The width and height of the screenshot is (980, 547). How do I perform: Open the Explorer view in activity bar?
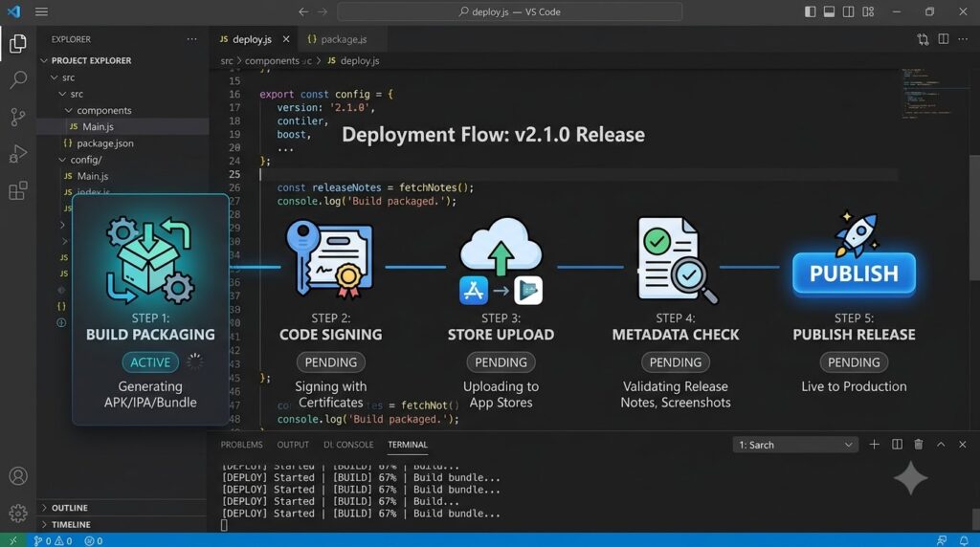point(18,43)
